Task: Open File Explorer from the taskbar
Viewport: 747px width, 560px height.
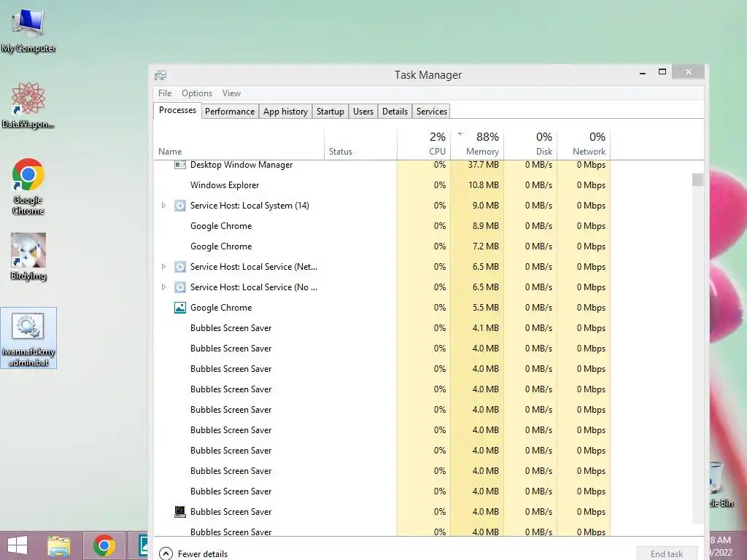Action: [x=58, y=545]
